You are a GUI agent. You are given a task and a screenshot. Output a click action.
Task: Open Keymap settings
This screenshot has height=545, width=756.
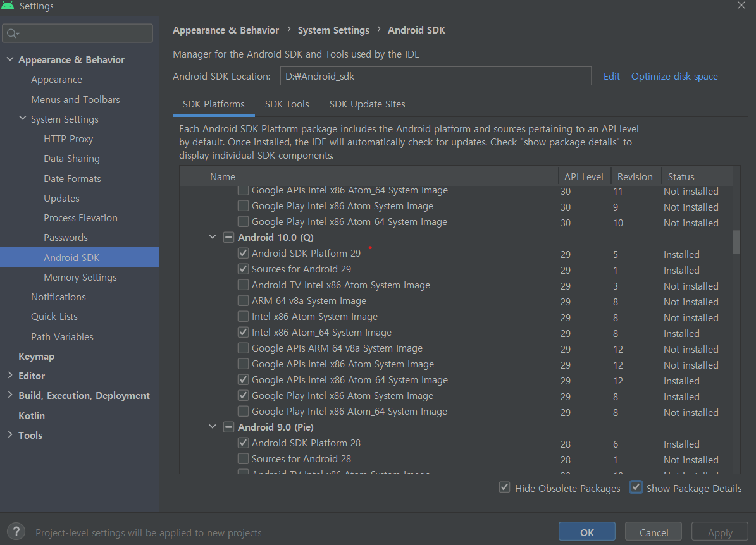(36, 356)
